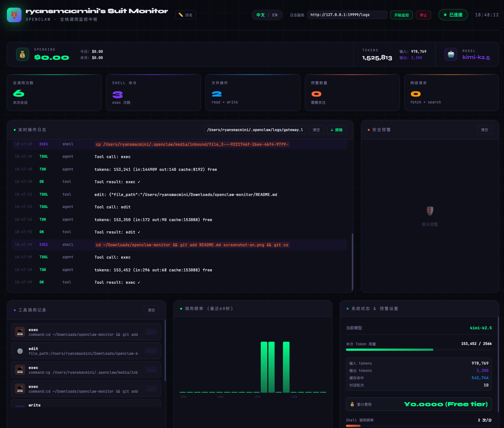Image resolution: width=504 pixels, height=428 pixels.
Task: Click the log service URL input field
Action: [x=347, y=15]
